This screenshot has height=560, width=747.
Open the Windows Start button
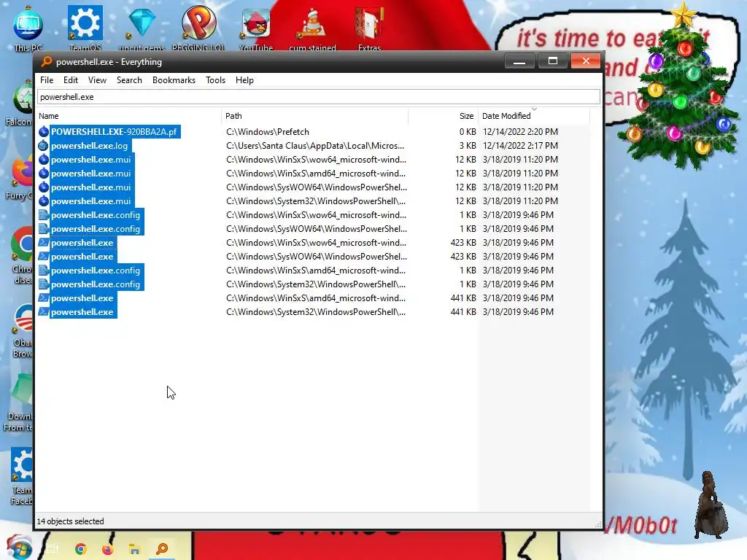[19, 548]
